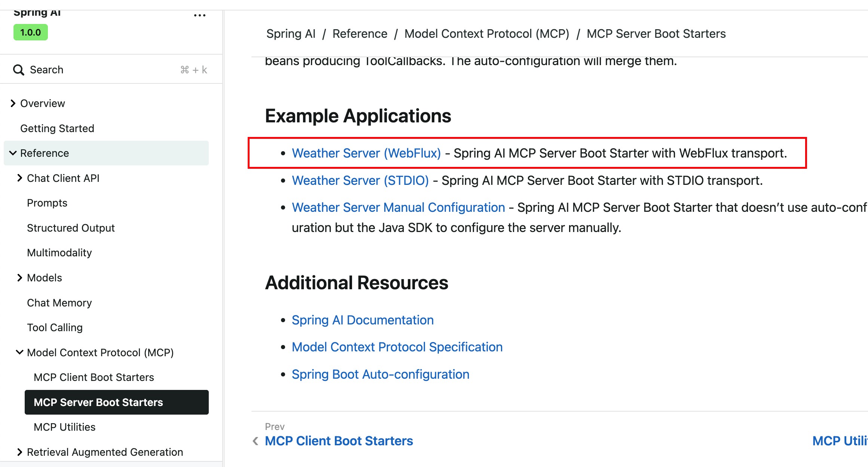Go to Tool Calling page
Viewport: 868px width, 467px height.
coord(55,327)
